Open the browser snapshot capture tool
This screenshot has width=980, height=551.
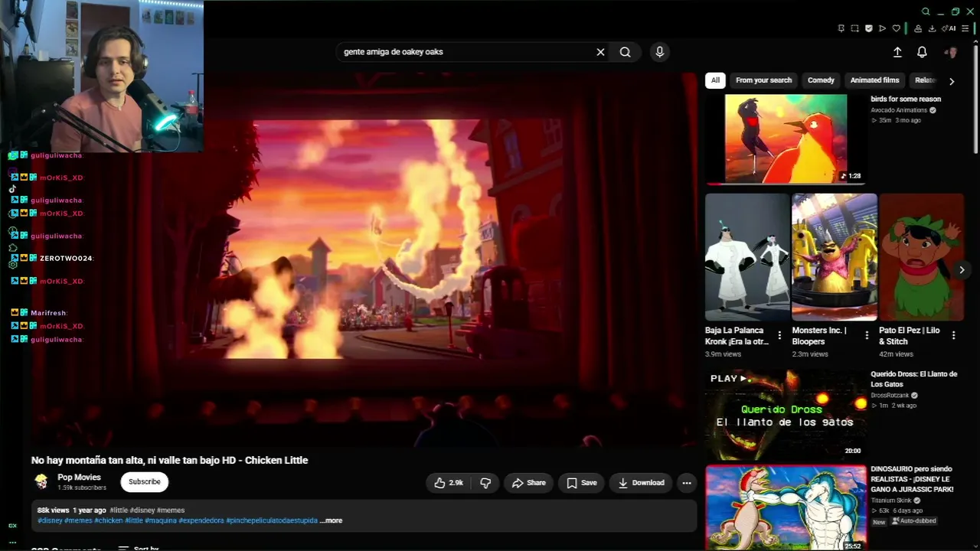click(x=855, y=28)
